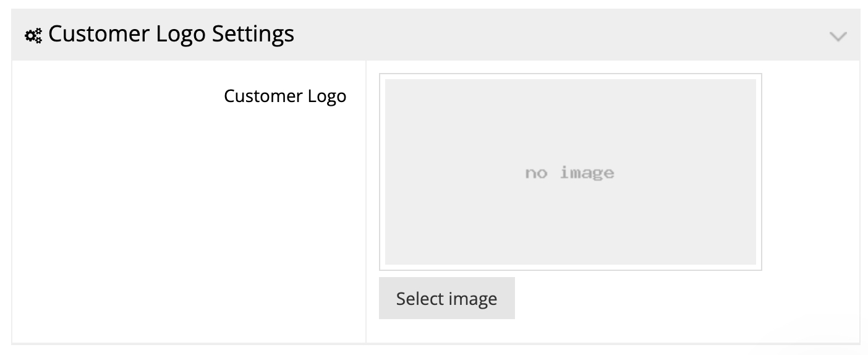868x355 pixels.
Task: Click the Select image button
Action: point(446,299)
